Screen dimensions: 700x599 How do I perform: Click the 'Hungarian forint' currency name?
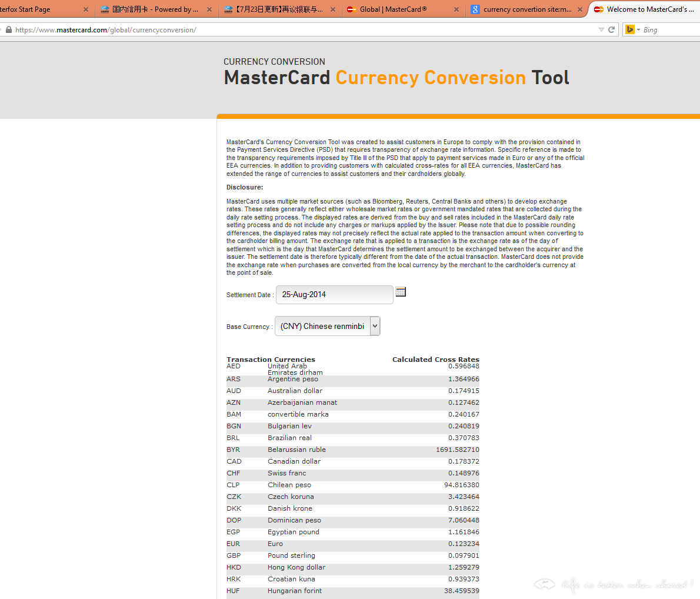(x=295, y=591)
